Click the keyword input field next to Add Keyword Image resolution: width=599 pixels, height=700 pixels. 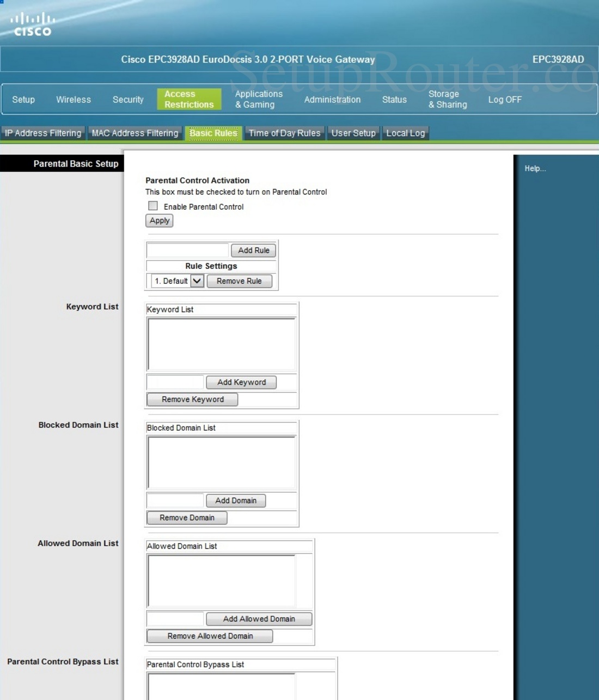point(174,382)
